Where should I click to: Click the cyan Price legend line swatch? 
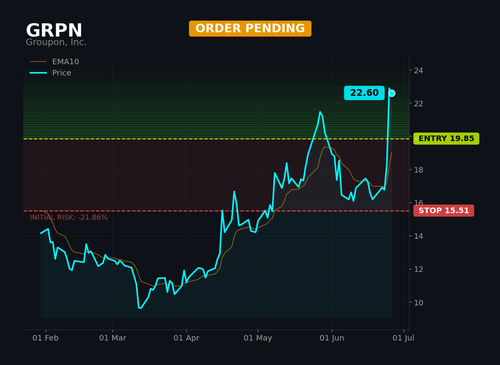tap(38, 73)
